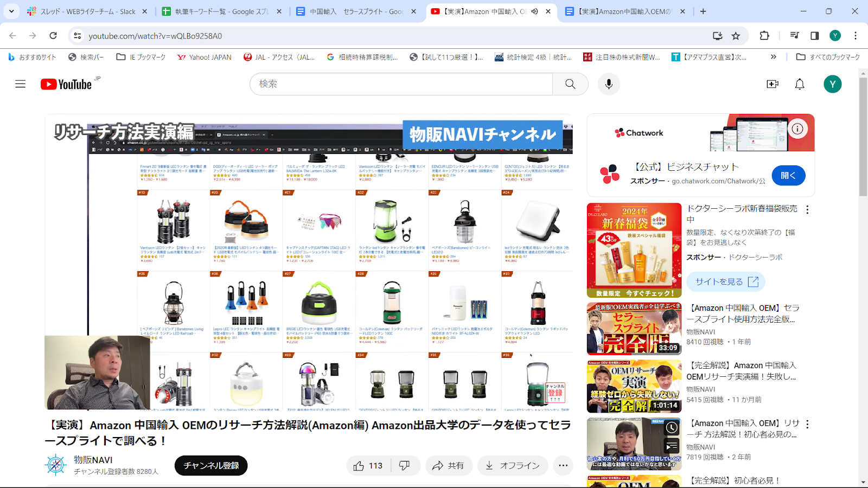868x488 pixels.
Task: Open the 物販NAVI channel name link
Action: click(x=93, y=460)
